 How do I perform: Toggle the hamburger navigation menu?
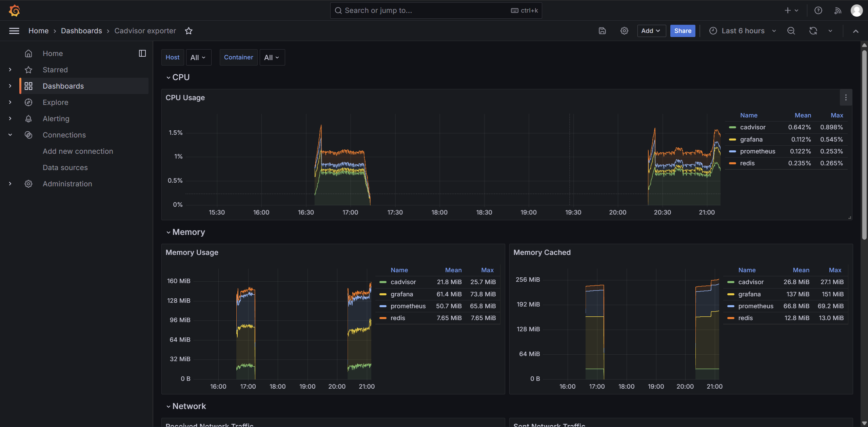click(14, 31)
